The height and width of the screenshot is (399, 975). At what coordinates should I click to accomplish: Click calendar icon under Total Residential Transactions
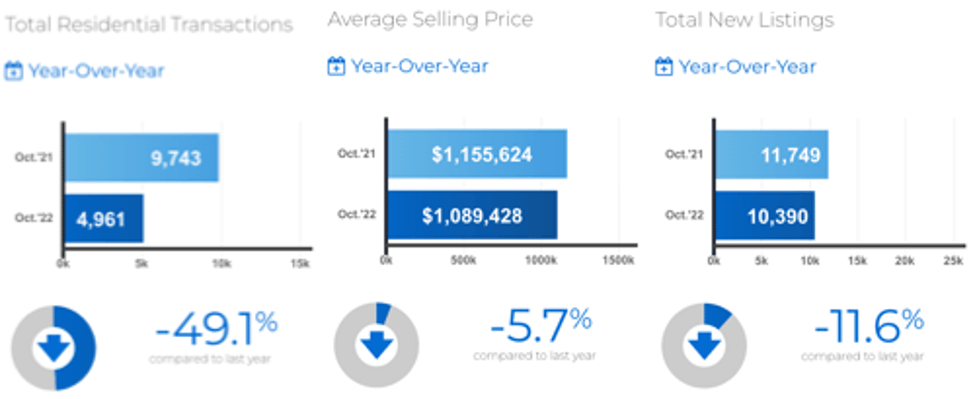tap(14, 71)
